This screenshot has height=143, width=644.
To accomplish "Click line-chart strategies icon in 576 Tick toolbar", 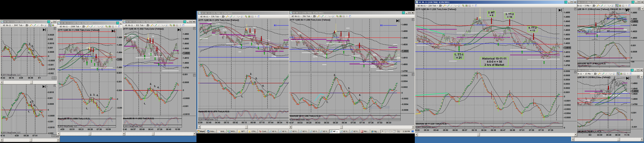I will 253,16.
